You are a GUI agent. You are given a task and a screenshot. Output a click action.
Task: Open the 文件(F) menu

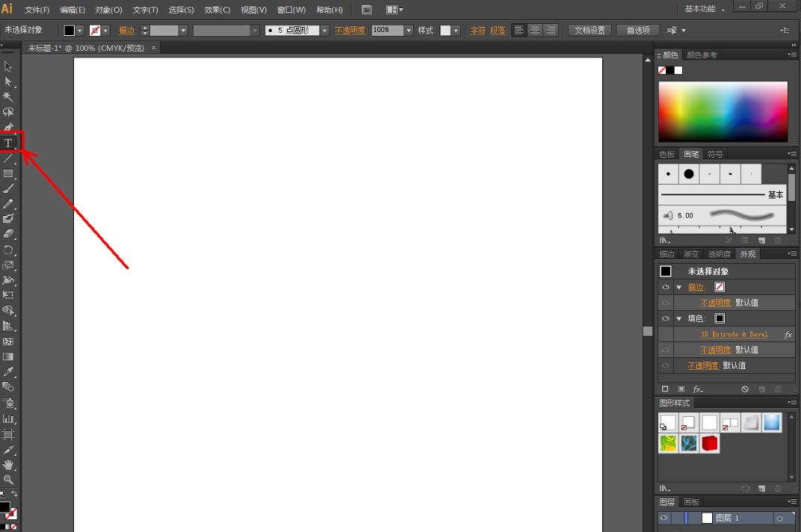tap(37, 10)
